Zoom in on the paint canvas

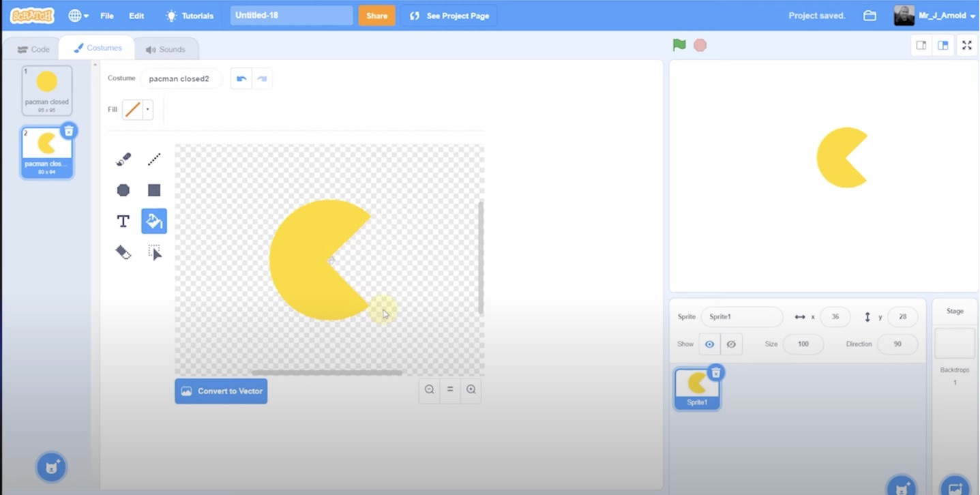point(471,389)
